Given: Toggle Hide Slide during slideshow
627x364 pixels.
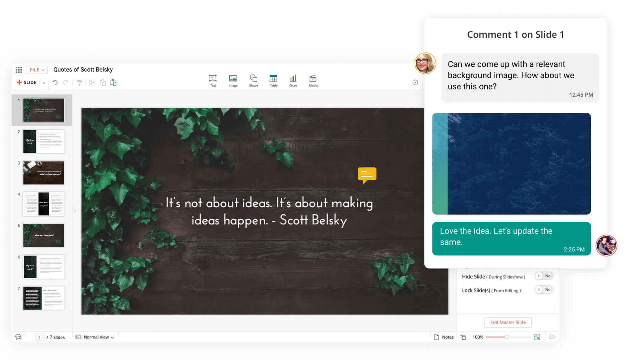Looking at the screenshot, I should [544, 276].
